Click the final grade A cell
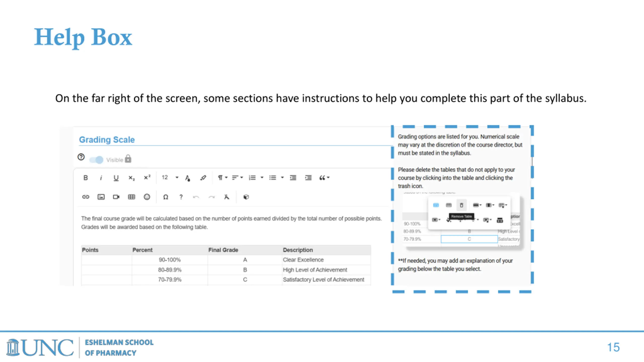Image resolution: width=644 pixels, height=362 pixels. tap(245, 260)
